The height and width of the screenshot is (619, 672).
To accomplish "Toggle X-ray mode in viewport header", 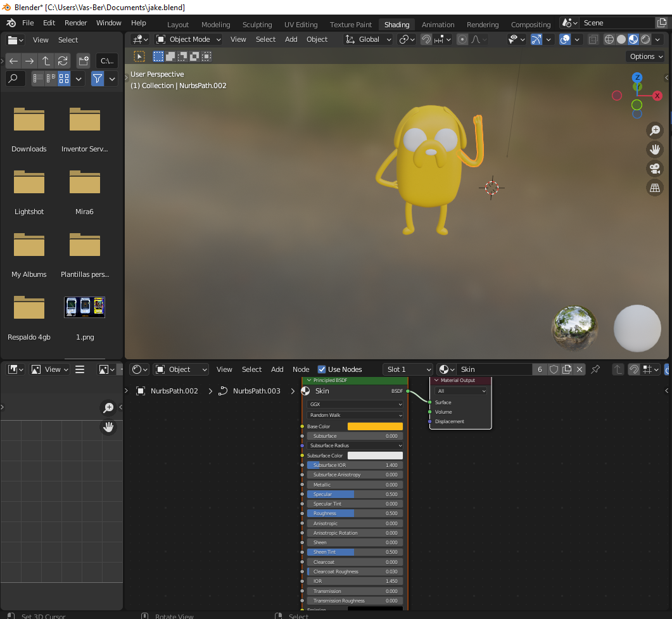I will click(593, 39).
